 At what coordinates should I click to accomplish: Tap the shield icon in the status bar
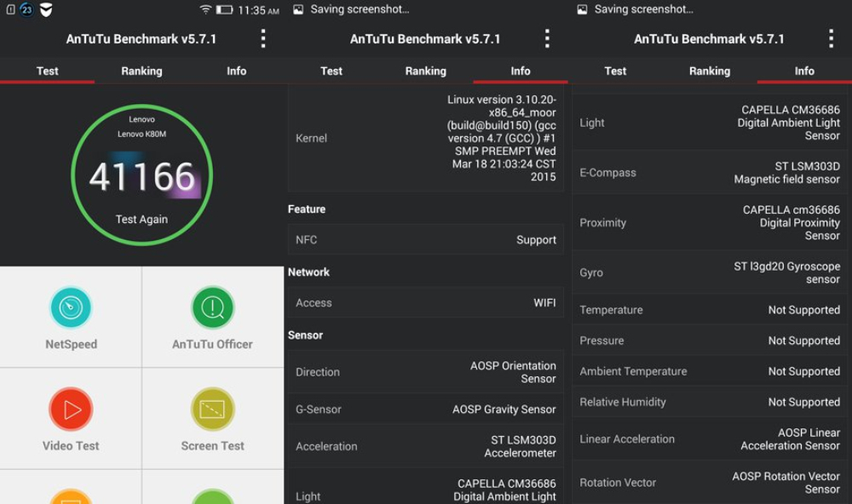[46, 9]
